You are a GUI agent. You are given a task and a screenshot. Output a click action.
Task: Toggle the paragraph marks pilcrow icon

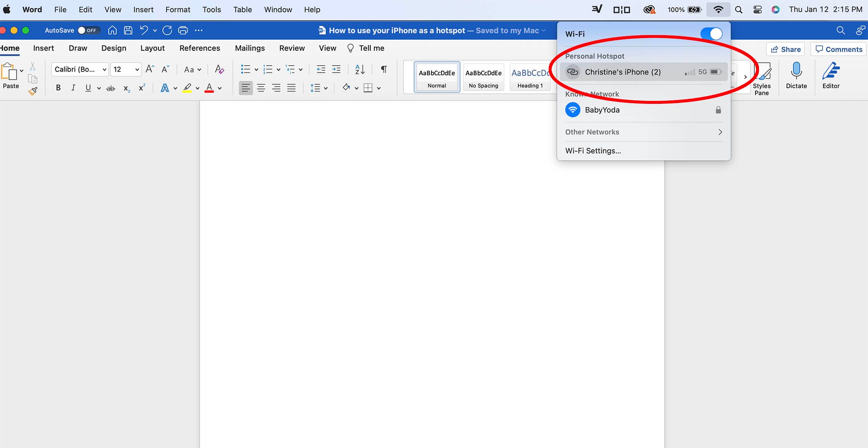point(384,69)
